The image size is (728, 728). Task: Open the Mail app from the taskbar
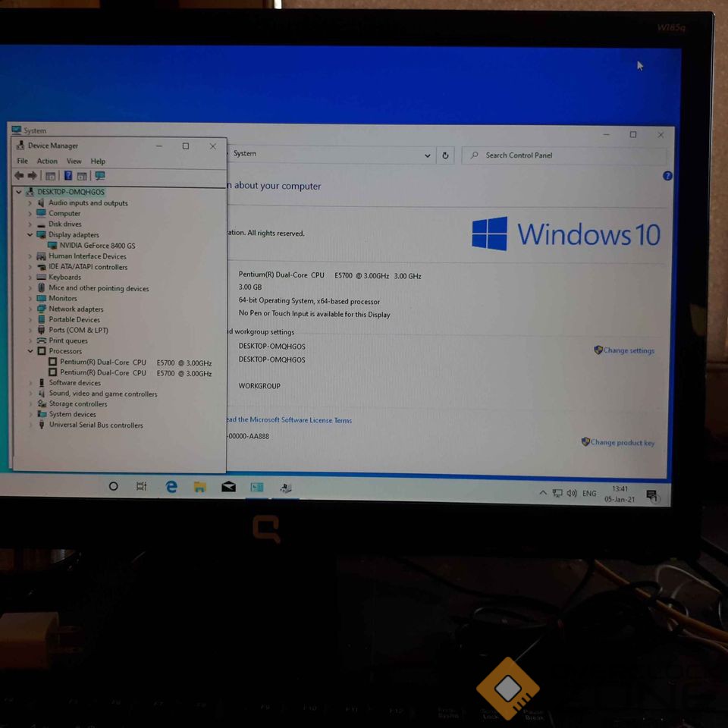228,487
